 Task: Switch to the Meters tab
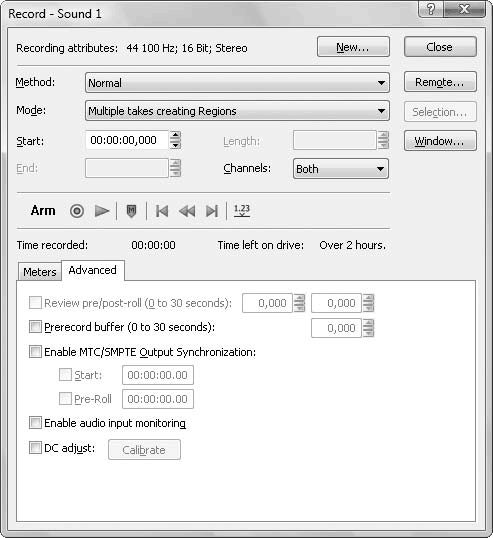pyautogui.click(x=40, y=272)
